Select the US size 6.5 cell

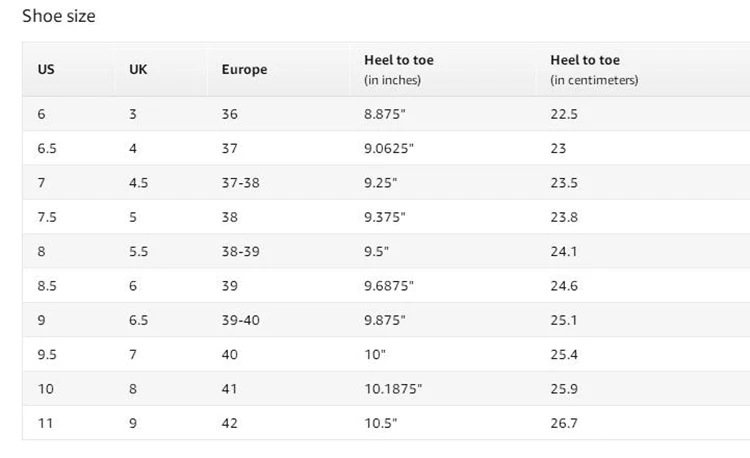coord(47,148)
